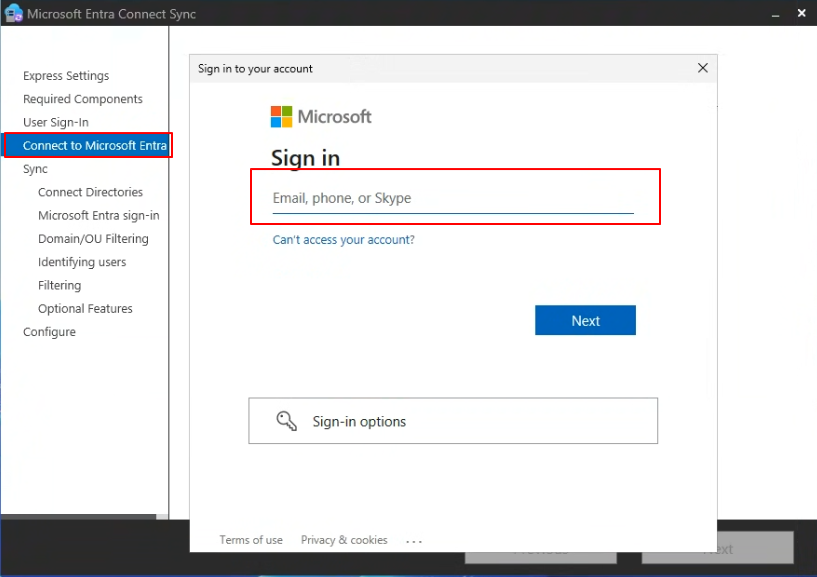Click Can't access your account link
This screenshot has height=577, width=817.
[343, 240]
